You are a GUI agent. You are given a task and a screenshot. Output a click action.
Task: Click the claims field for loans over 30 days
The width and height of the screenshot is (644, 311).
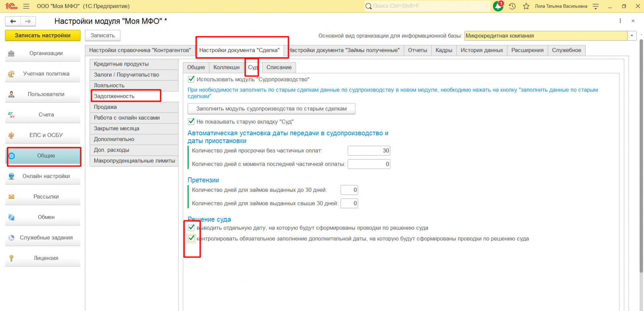click(x=349, y=203)
